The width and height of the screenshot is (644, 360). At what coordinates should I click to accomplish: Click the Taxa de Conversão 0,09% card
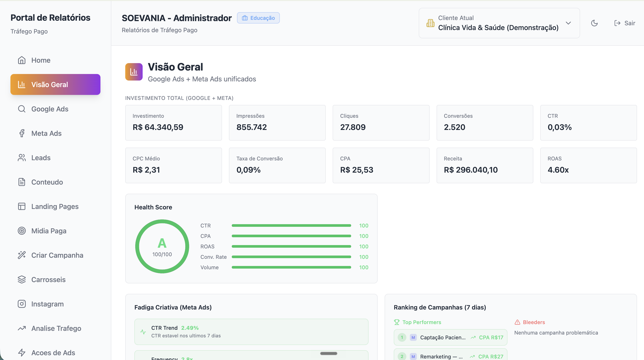click(x=277, y=165)
